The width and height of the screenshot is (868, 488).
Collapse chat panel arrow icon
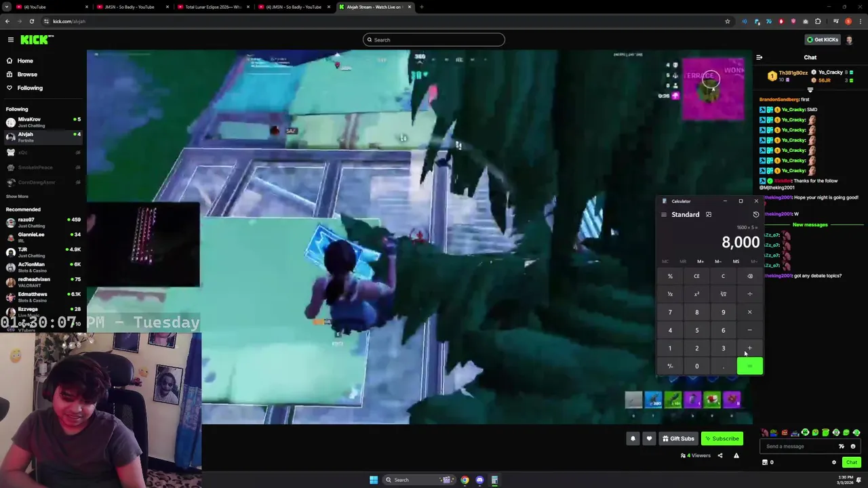click(759, 58)
